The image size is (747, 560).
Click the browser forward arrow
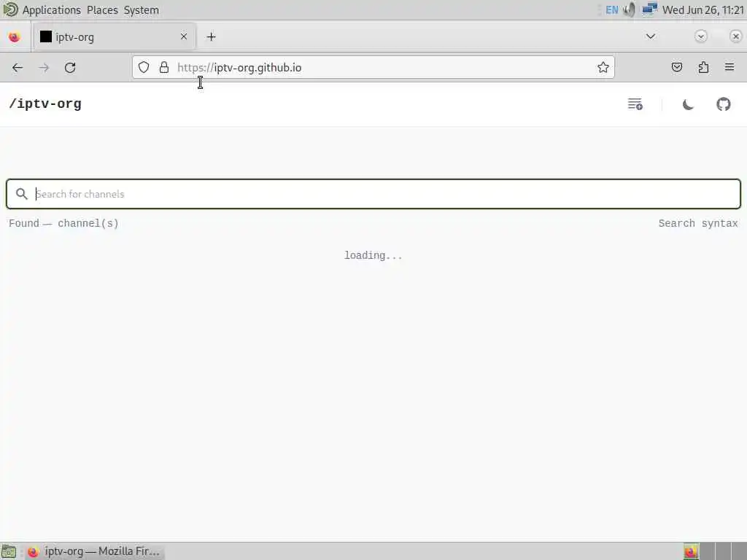click(x=44, y=68)
